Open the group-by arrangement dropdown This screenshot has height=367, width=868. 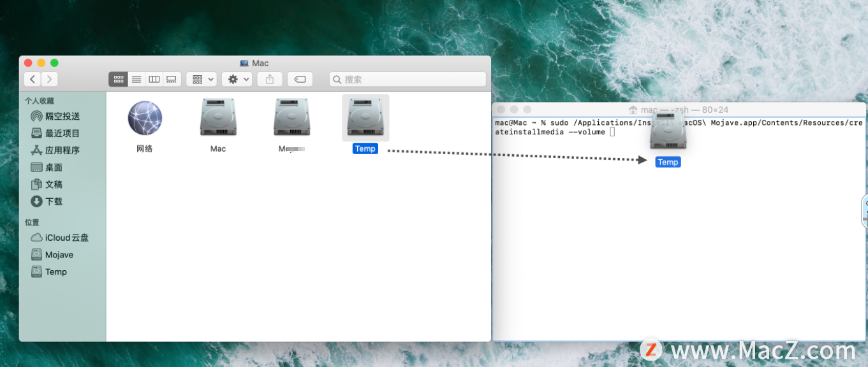(201, 79)
